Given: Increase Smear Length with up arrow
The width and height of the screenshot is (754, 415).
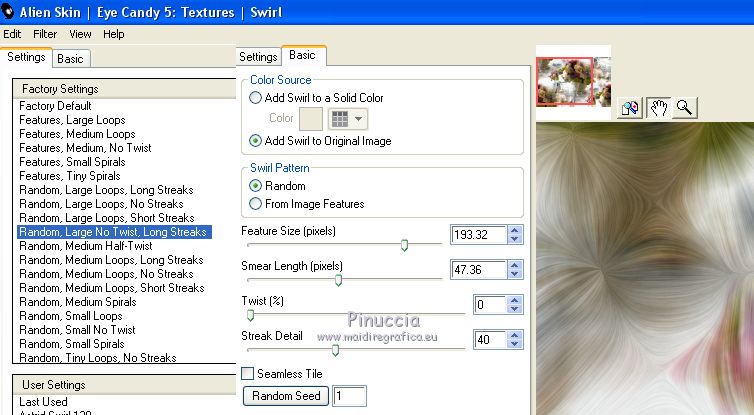Looking at the screenshot, I should click(515, 265).
